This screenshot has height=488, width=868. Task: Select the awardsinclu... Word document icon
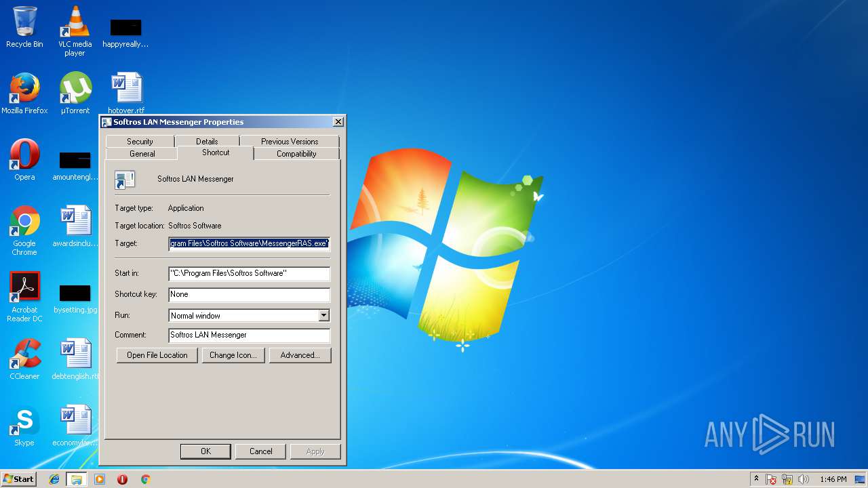75,226
